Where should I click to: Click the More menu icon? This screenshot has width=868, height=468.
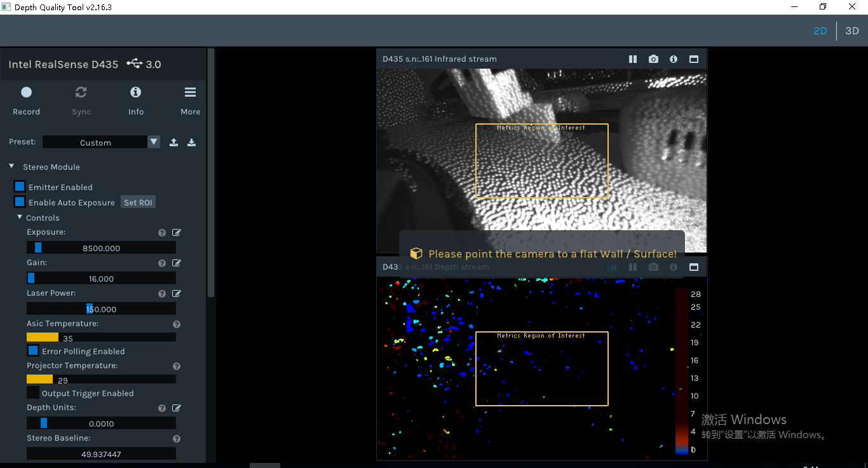click(x=190, y=92)
